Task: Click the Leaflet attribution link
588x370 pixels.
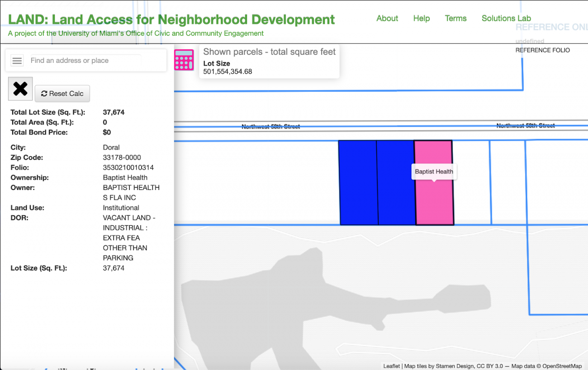Action: click(391, 366)
